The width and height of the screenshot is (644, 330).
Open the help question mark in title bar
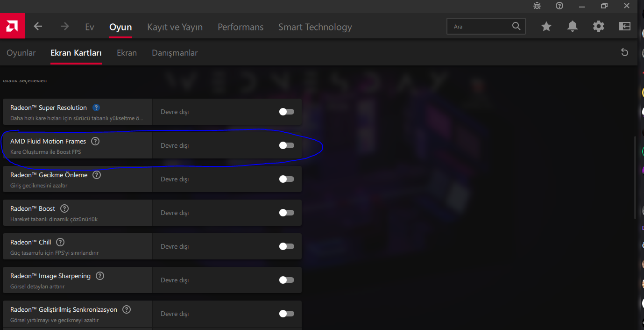(x=559, y=6)
